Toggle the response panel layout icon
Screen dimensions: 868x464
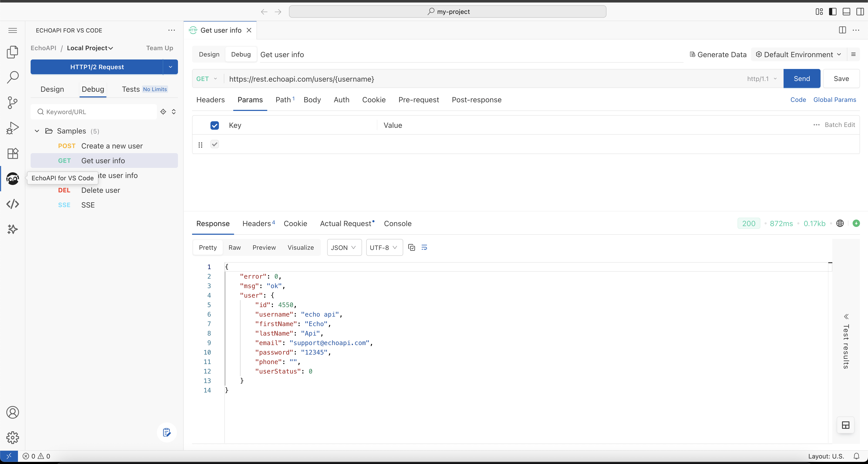click(x=846, y=425)
